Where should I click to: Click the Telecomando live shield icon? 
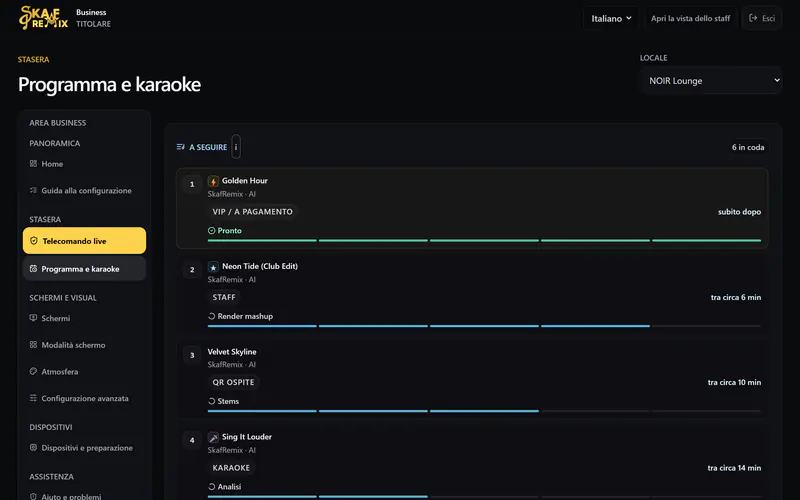pyautogui.click(x=34, y=241)
